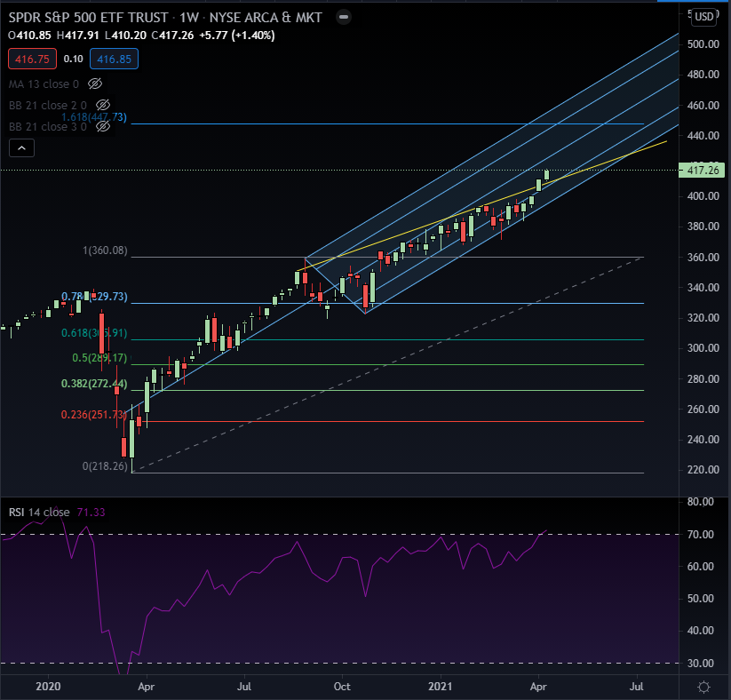Click the spread value 0.10

click(73, 60)
